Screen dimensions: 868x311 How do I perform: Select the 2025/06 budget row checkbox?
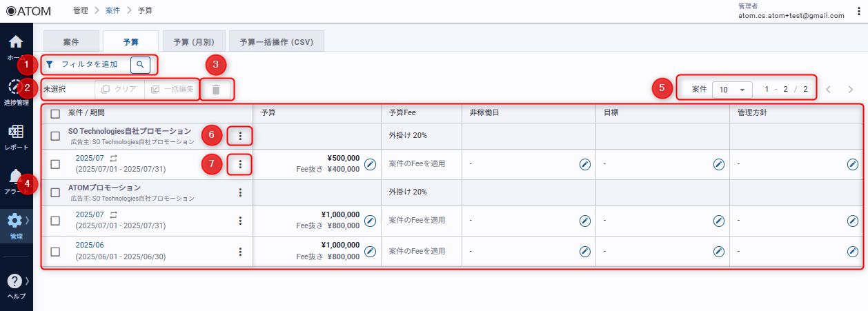pos(56,251)
